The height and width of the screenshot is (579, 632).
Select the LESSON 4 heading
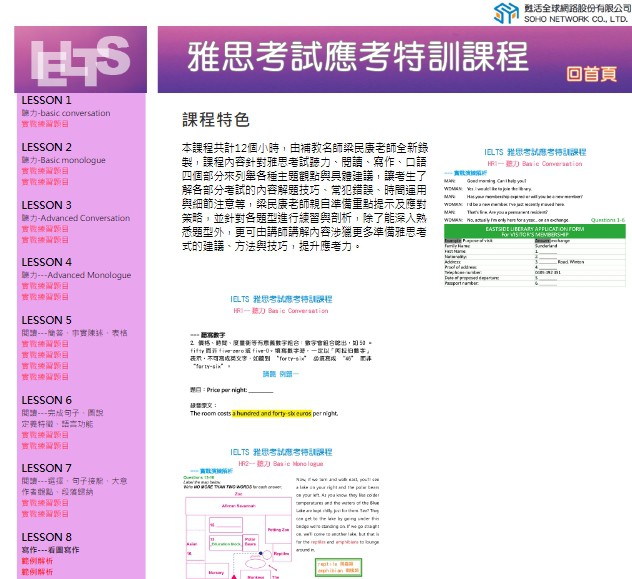click(47, 262)
